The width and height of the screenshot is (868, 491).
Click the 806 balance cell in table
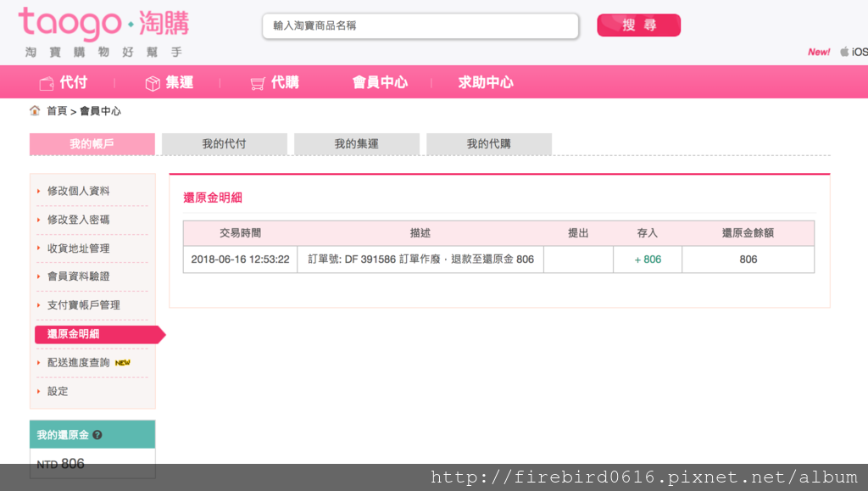point(748,259)
